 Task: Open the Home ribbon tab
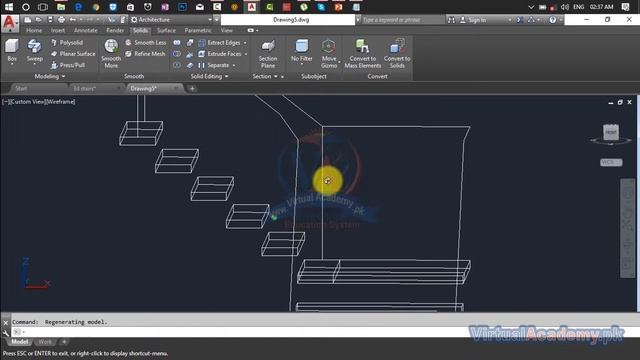click(34, 30)
